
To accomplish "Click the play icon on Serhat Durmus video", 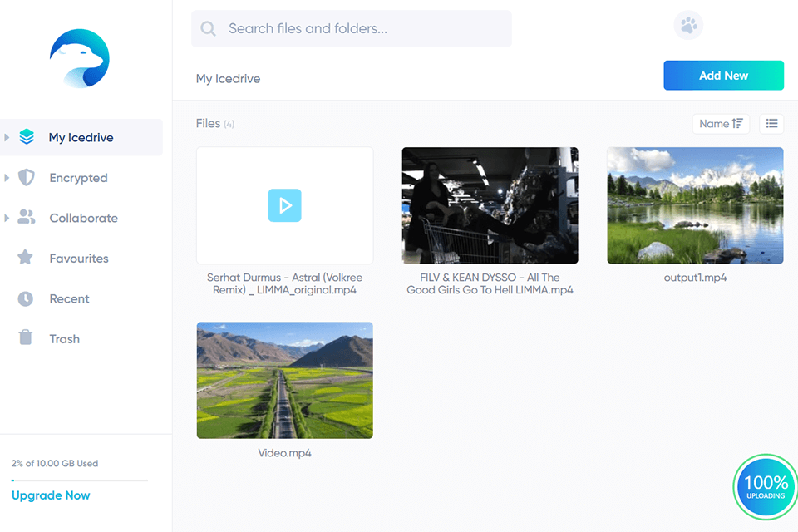I will coord(284,205).
